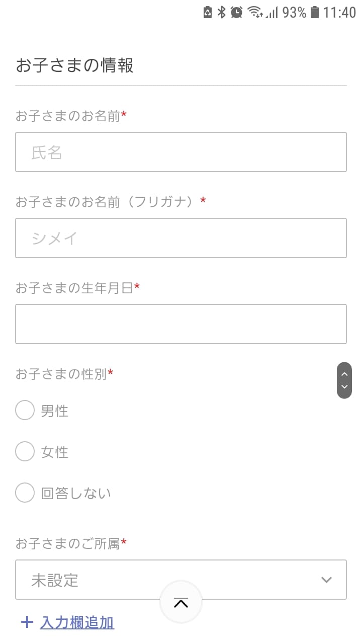Image resolution: width=362 pixels, height=644 pixels.
Task: Tap the Bluetooth icon in status bar
Action: (222, 12)
